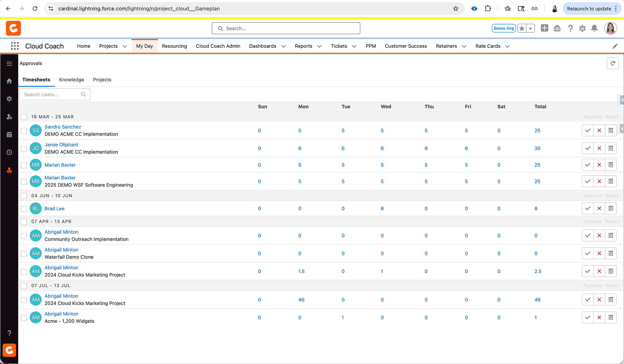The width and height of the screenshot is (624, 364).
Task: Tick the checkbox for Brad Lee's row
Action: pos(24,209)
